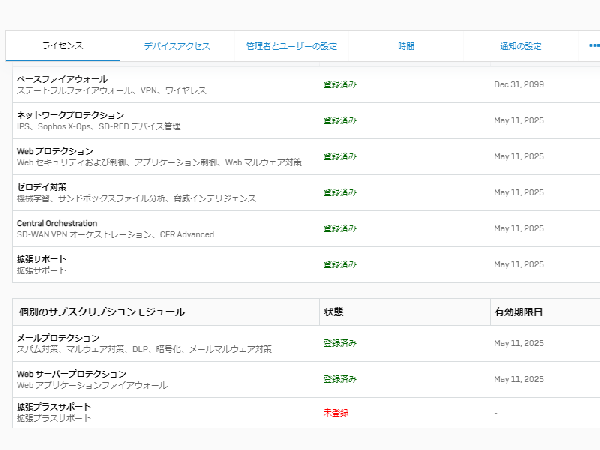Switch to the デバイスアクセス tab
The image size is (600, 450).
point(177,46)
